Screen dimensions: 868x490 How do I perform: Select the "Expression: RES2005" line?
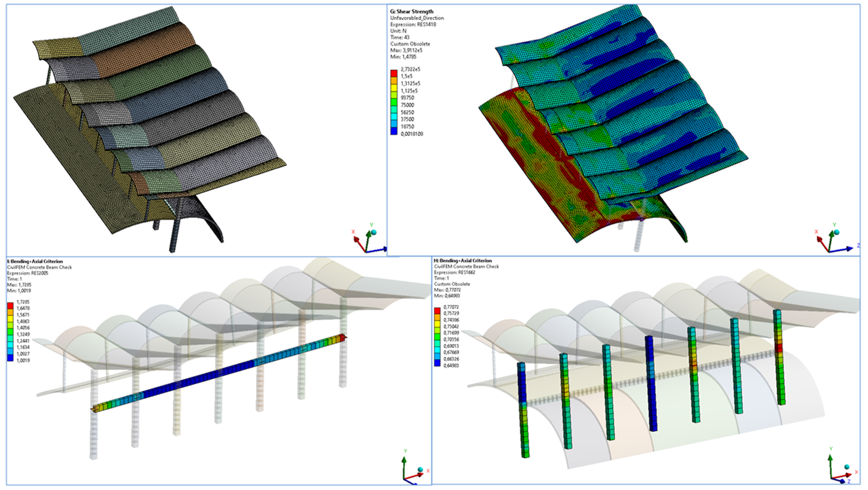[28, 273]
